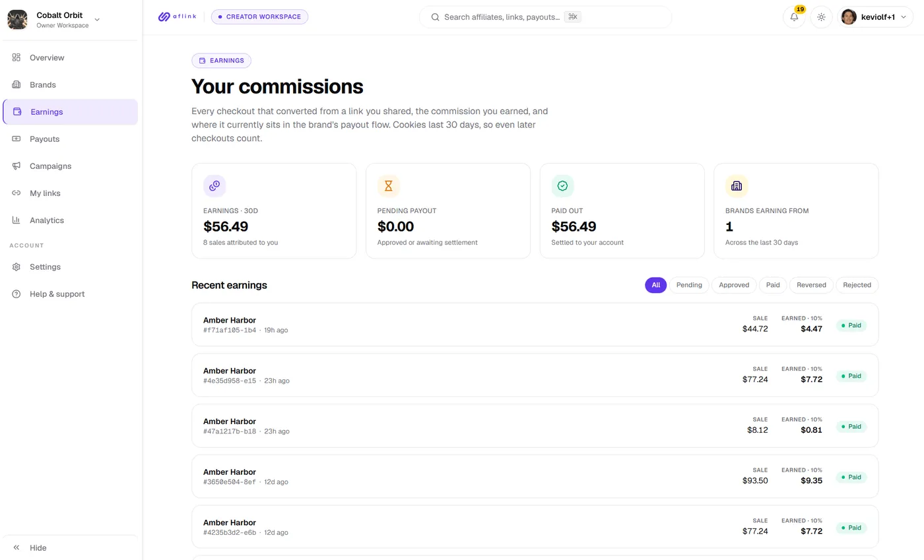Click the Campaigns megaphone icon
This screenshot has width=924, height=560.
click(x=16, y=166)
